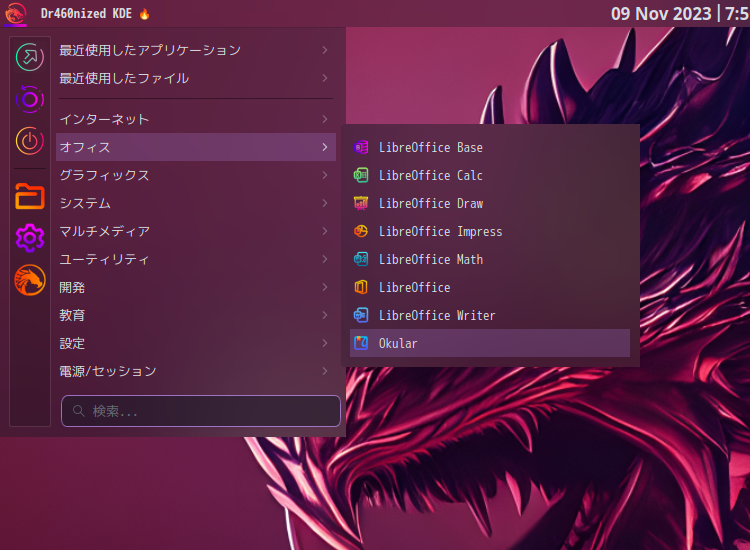Click the LibreOffice Math entry text
750x550 pixels.
click(431, 259)
